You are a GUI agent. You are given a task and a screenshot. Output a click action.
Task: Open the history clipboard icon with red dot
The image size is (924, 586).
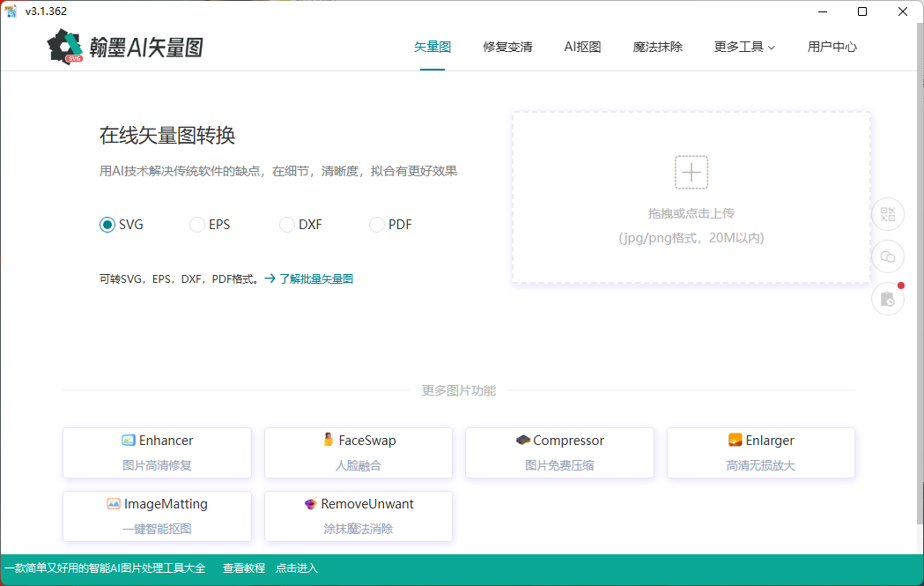click(888, 299)
